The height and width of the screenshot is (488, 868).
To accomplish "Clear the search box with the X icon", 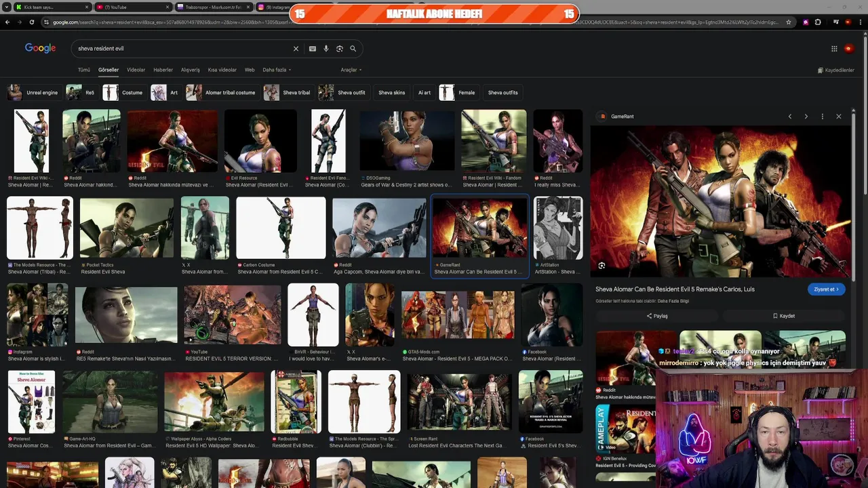I will pos(296,49).
